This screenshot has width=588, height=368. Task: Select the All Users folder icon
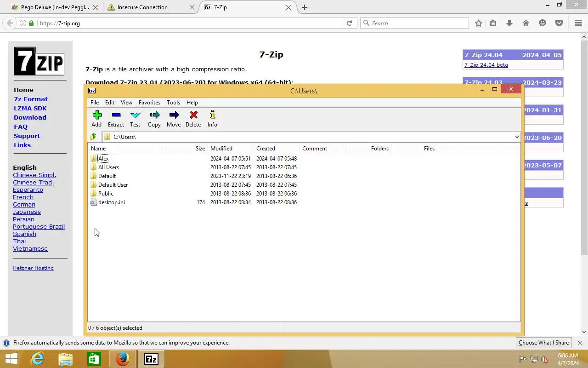94,167
